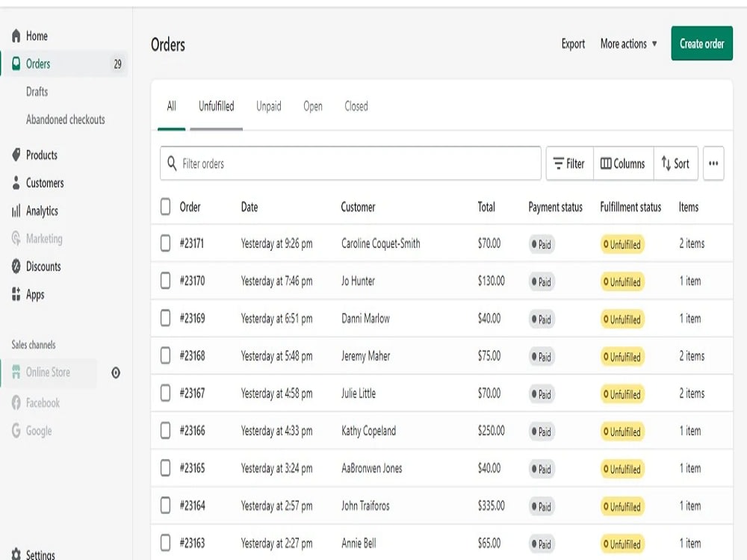Screen dimensions: 747x560
Task: Click the Filter orders search field
Action: coord(350,164)
